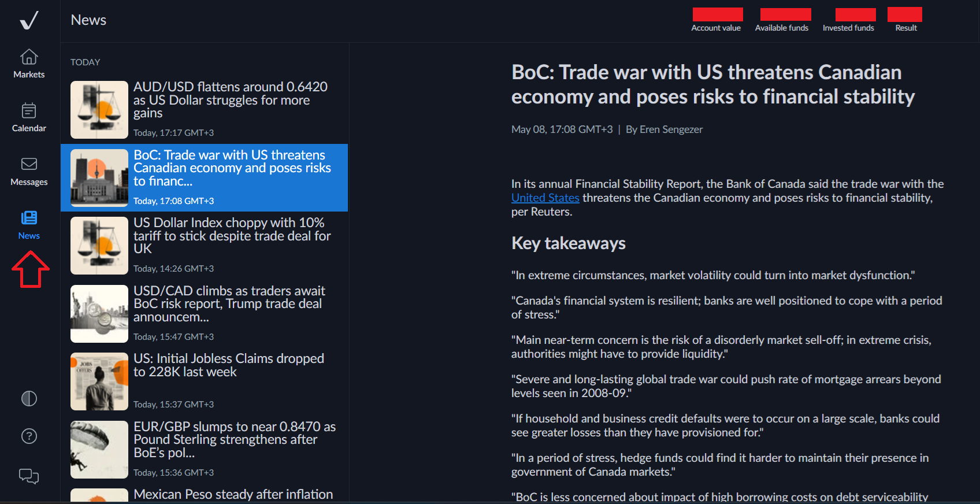Open the Messages envelope icon
The width and height of the screenshot is (980, 504).
tap(29, 164)
